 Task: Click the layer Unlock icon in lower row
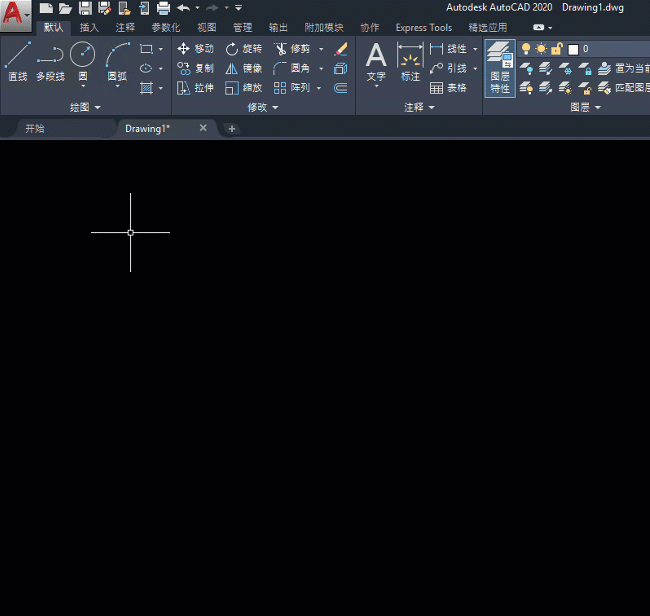(x=585, y=88)
